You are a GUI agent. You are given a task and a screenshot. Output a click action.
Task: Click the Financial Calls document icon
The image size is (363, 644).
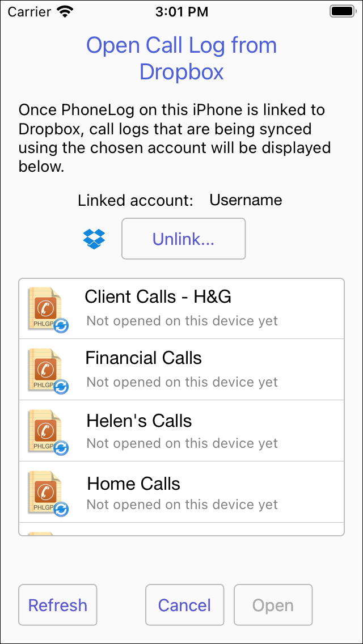[48, 370]
